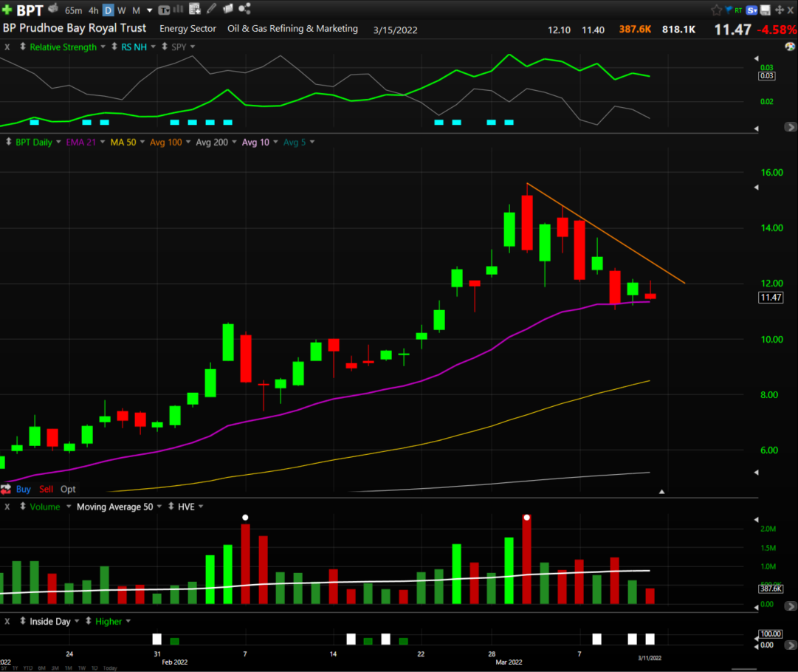
Task: Click the Higher indicator label
Action: 109,621
